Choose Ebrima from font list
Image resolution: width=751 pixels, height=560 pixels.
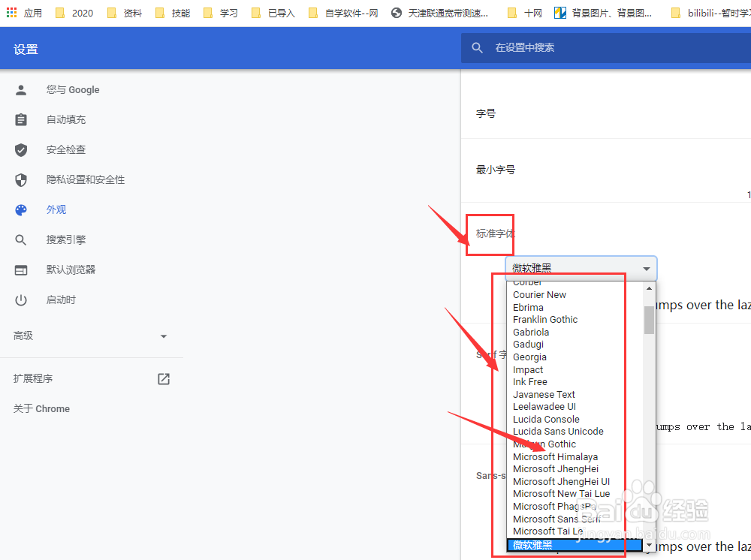tap(575, 307)
